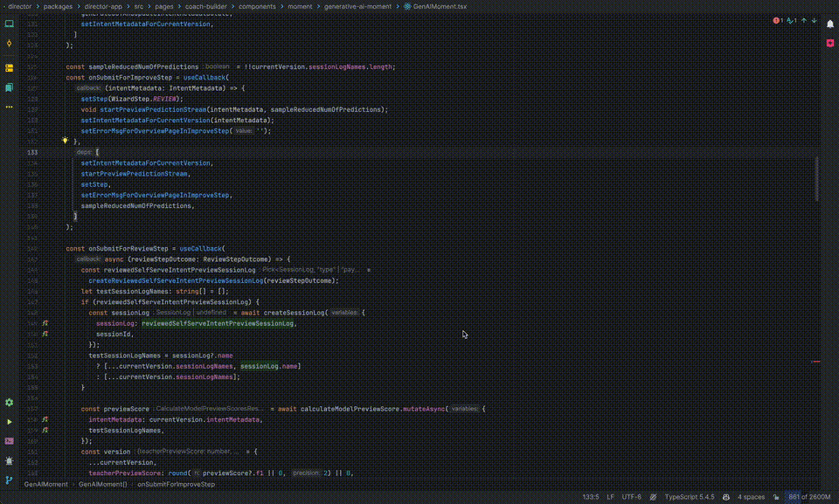Image resolution: width=839 pixels, height=504 pixels.
Task: Toggle the read-only lock icon in status bar
Action: coord(776,497)
